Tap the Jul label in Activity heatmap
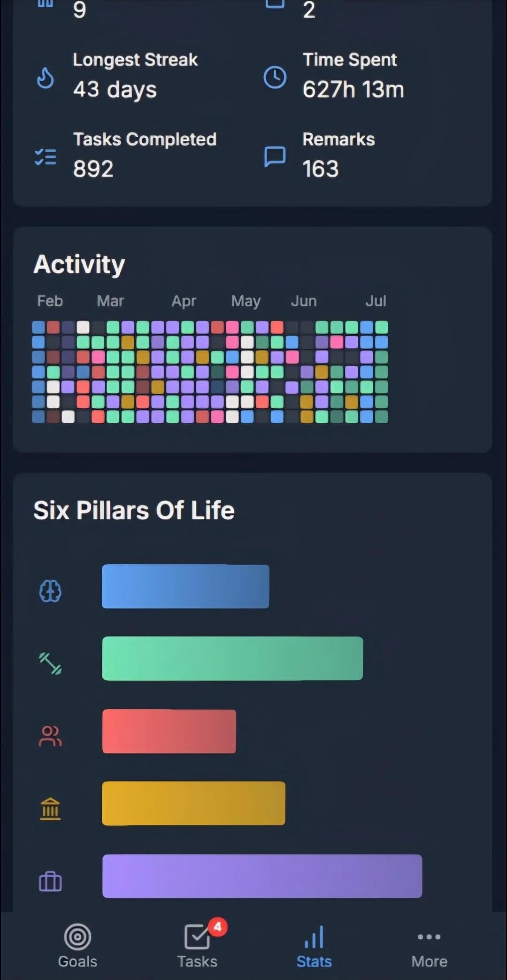This screenshot has width=507, height=980. point(376,301)
